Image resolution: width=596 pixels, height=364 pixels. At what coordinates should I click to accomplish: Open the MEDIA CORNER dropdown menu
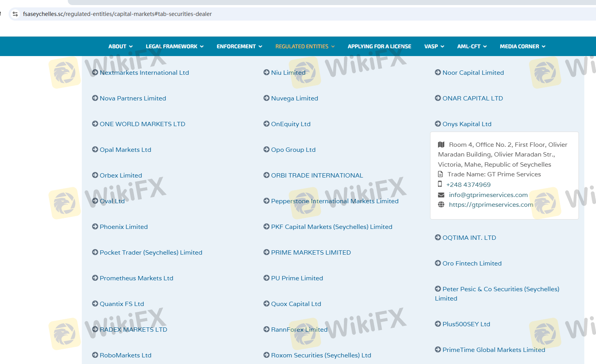[522, 46]
